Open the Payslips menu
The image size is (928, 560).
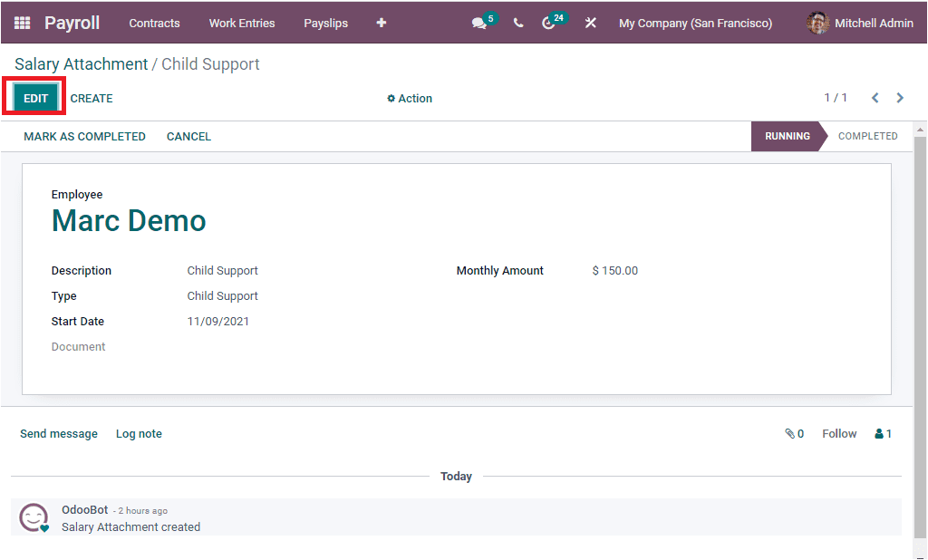point(325,23)
